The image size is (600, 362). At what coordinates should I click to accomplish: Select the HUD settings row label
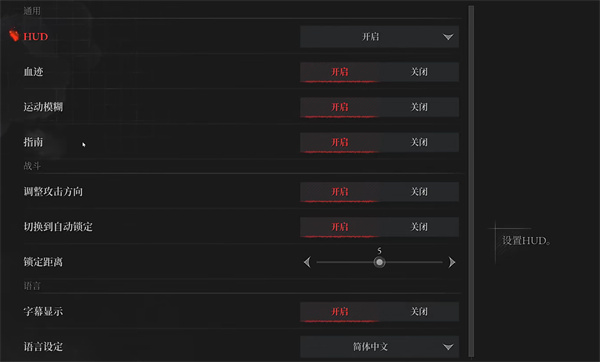point(36,37)
